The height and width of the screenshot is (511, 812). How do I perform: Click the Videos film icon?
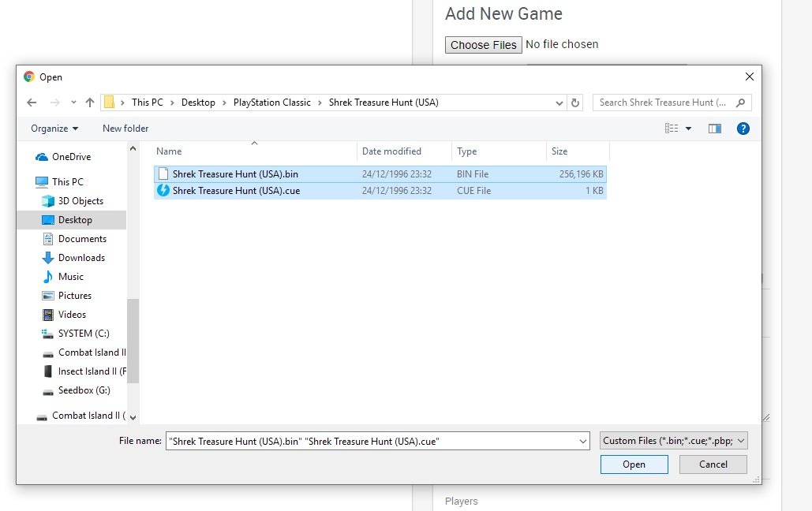pyautogui.click(x=47, y=315)
